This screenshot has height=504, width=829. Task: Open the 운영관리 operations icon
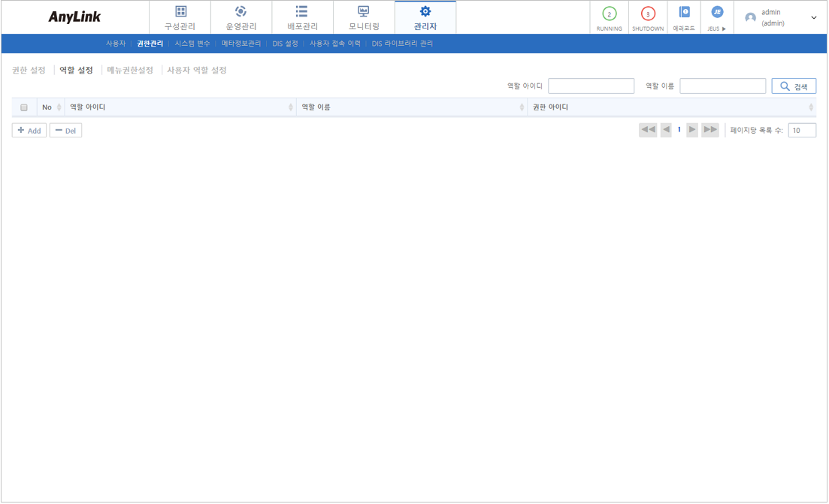click(x=241, y=12)
